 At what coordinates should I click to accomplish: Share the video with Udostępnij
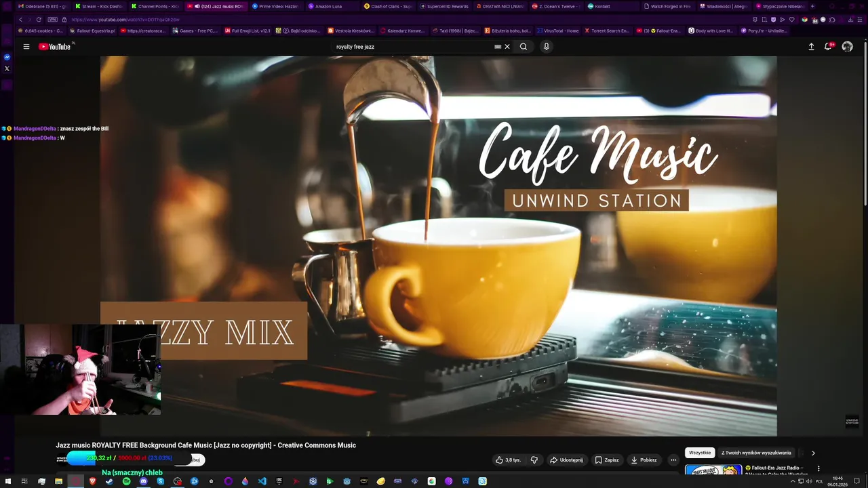[566, 460]
